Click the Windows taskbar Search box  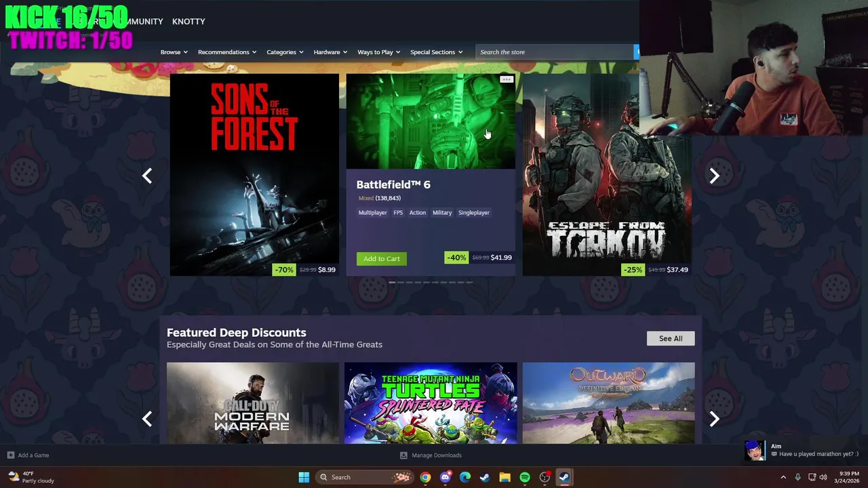[x=366, y=477]
